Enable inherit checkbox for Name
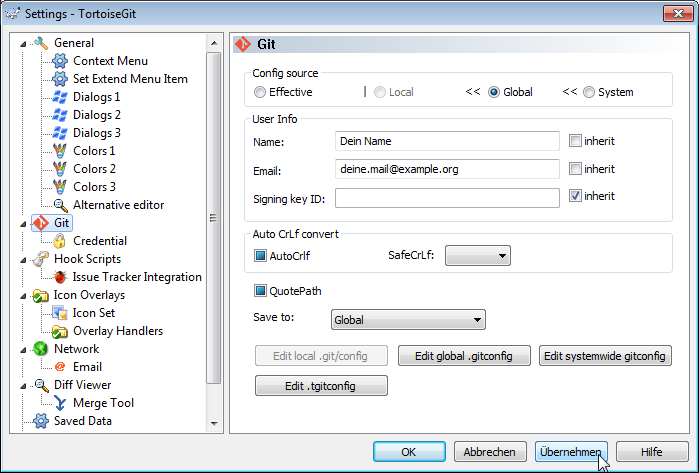Viewport: 699px width, 473px height. tap(575, 141)
